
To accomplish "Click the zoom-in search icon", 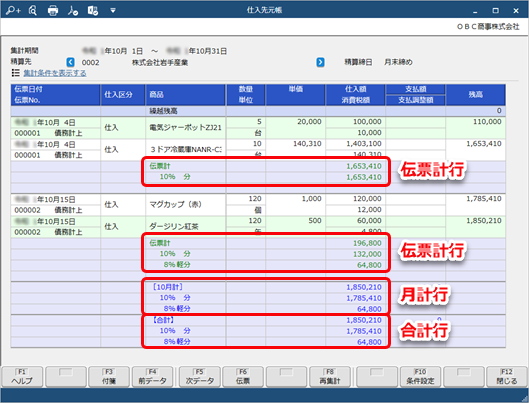I will [x=13, y=10].
